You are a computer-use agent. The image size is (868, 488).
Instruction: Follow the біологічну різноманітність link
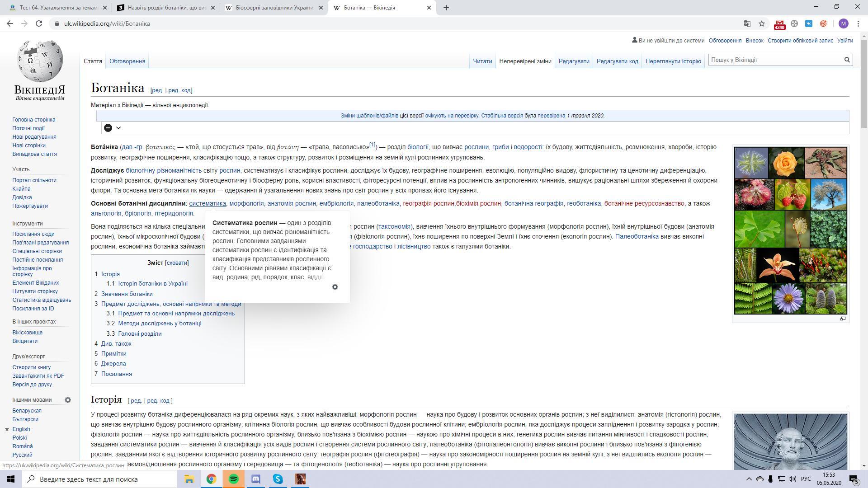[164, 170]
